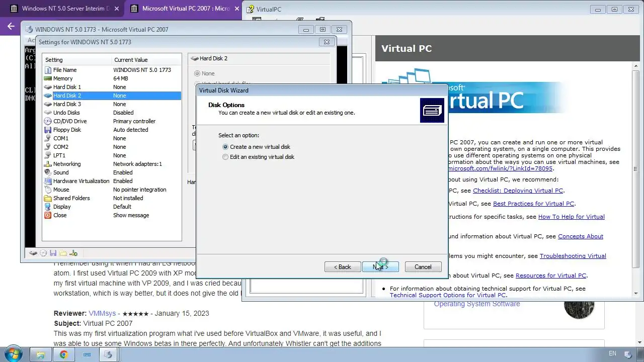Close the Windows NT 5.0 Server tab
Viewport: 644px width, 362px height.
coord(117,9)
